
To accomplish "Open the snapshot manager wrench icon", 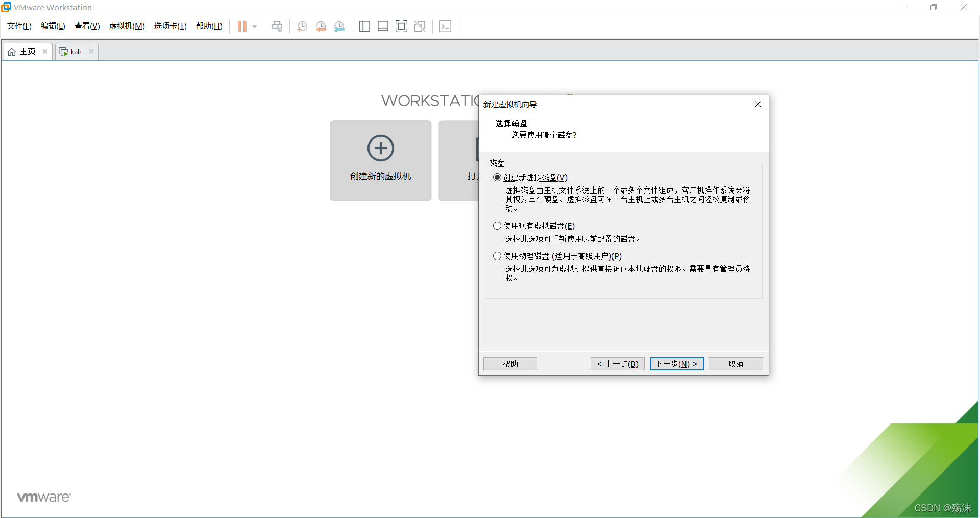I will coord(339,27).
